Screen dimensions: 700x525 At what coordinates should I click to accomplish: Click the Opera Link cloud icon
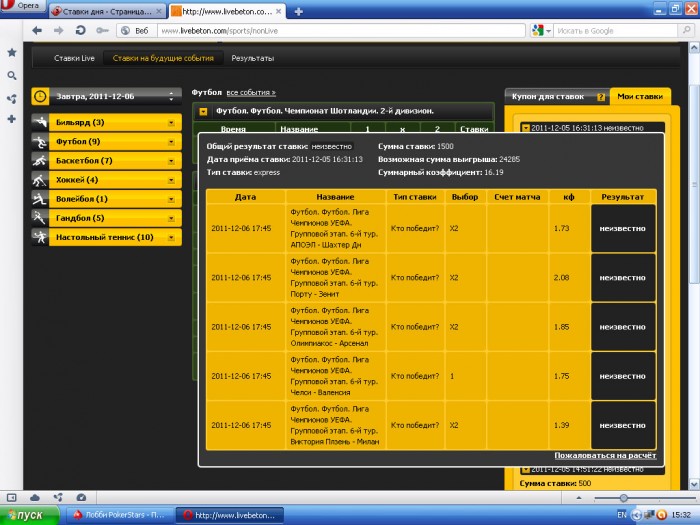35,497
